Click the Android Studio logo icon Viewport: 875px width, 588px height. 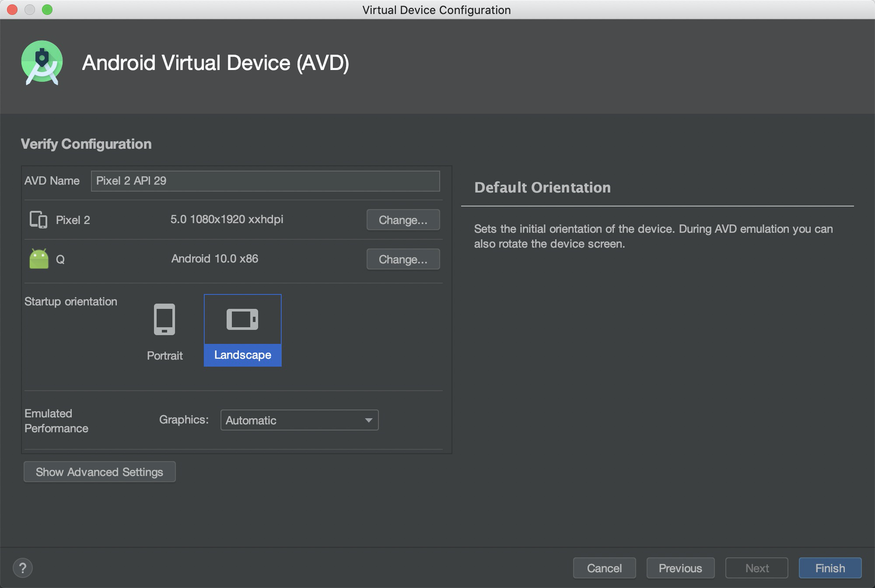pyautogui.click(x=42, y=63)
